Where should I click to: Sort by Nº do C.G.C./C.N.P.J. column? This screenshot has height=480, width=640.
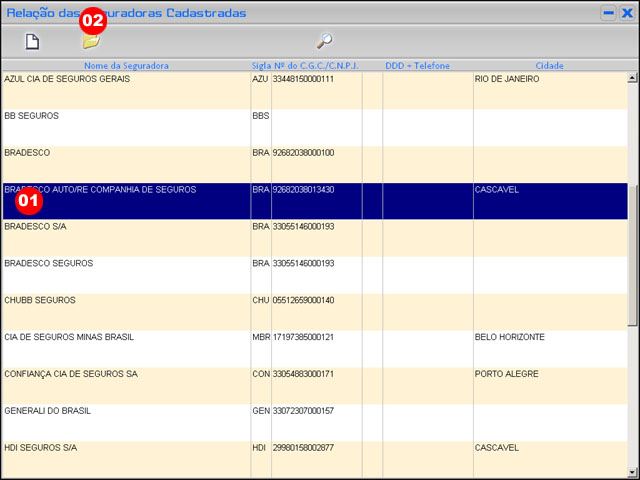pyautogui.click(x=316, y=66)
